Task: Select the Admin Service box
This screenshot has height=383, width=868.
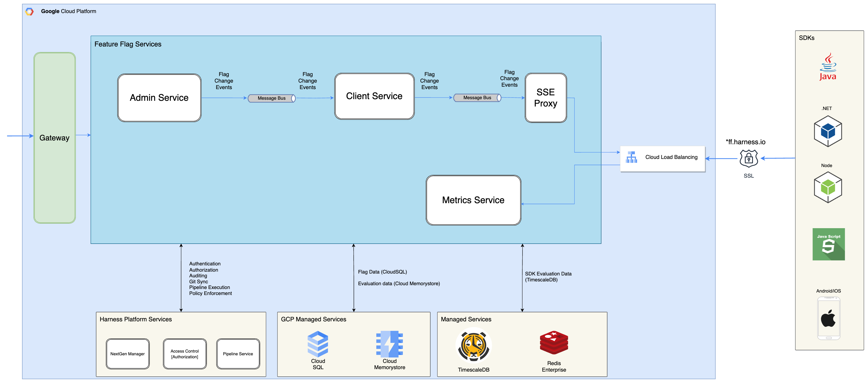Action: (159, 98)
